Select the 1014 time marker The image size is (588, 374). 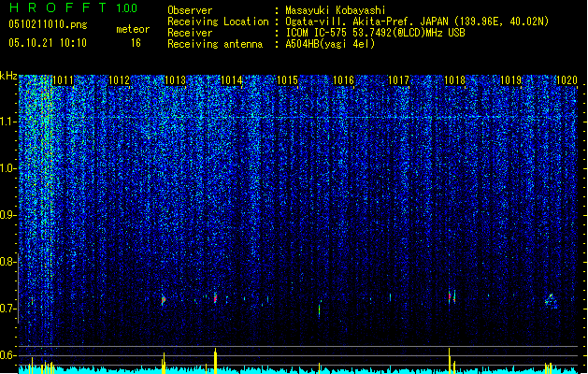pyautogui.click(x=232, y=80)
